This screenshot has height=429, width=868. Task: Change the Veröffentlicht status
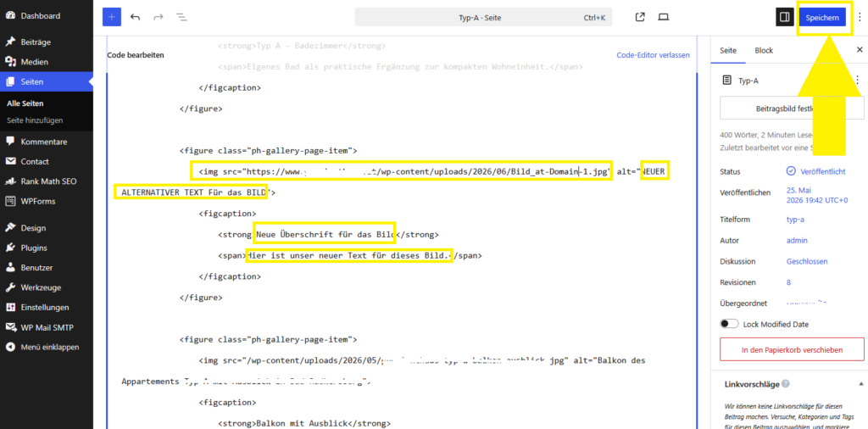tap(816, 171)
